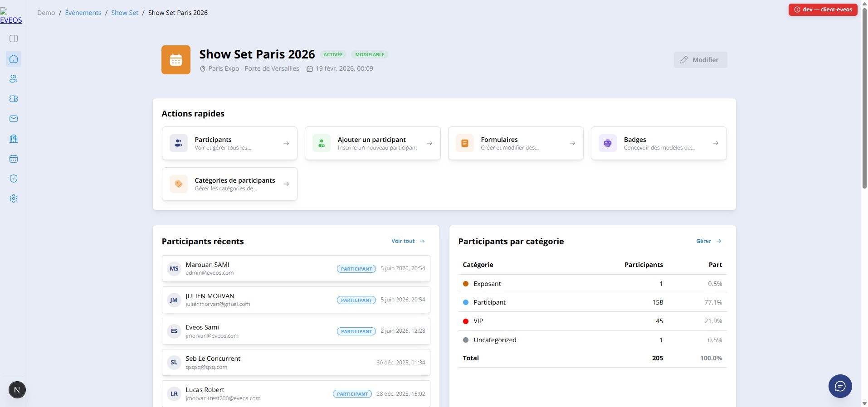Image resolution: width=868 pixels, height=407 pixels.
Task: Open the Marouan SAMI participant row
Action: (296, 269)
